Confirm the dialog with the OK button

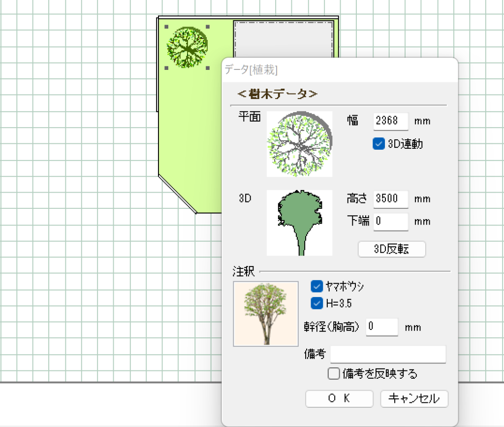pos(339,398)
